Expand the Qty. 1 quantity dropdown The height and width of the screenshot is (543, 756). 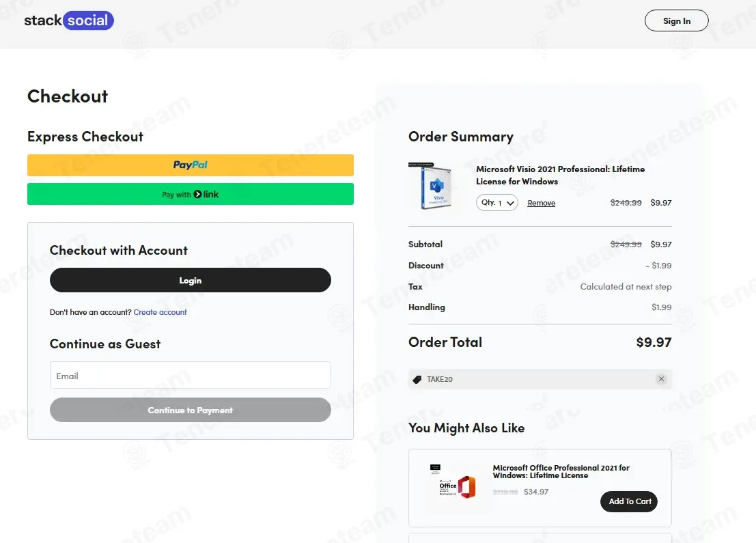point(497,203)
